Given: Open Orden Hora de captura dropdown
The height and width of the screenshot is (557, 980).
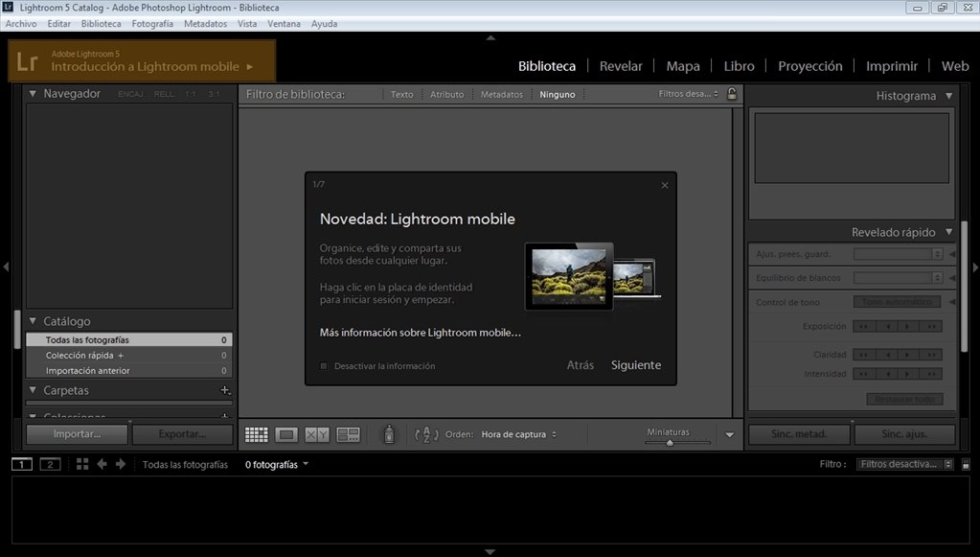Looking at the screenshot, I should (519, 434).
